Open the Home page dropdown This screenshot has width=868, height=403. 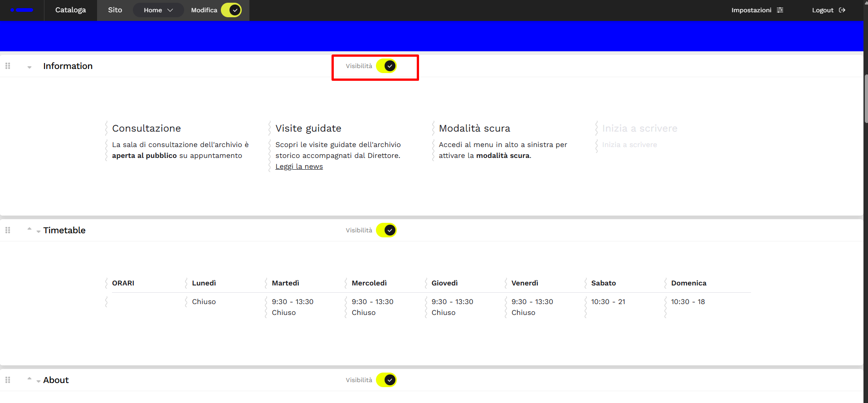click(x=158, y=10)
